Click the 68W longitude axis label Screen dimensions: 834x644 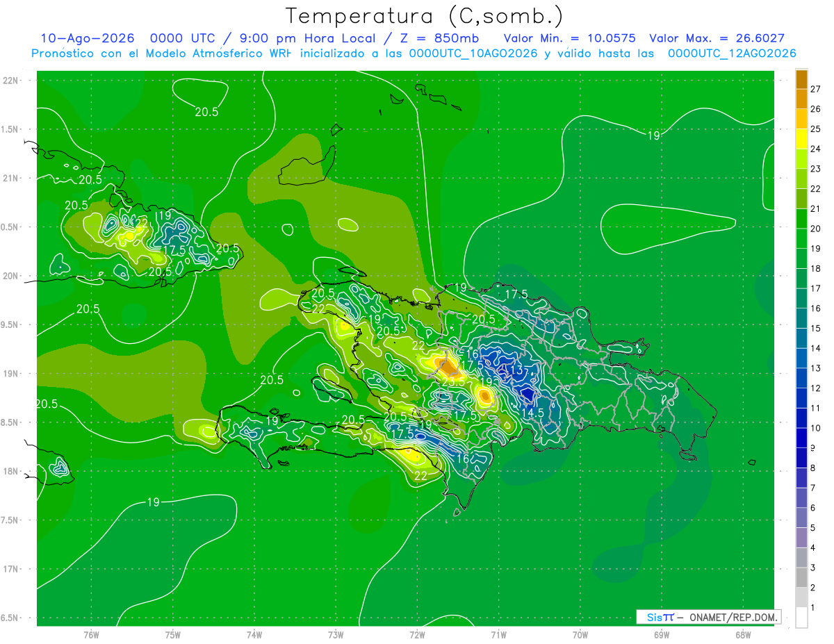tap(742, 634)
